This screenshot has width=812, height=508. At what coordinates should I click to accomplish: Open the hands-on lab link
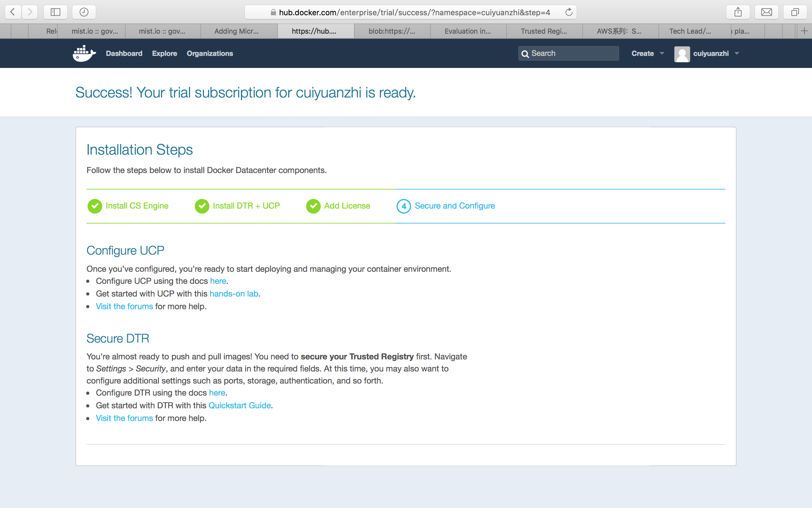(x=234, y=294)
